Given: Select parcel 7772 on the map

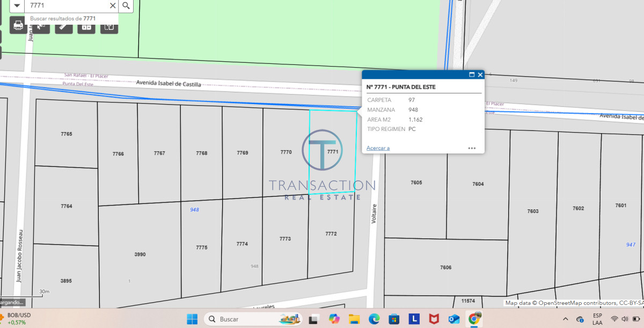Looking at the screenshot, I should 331,234.
